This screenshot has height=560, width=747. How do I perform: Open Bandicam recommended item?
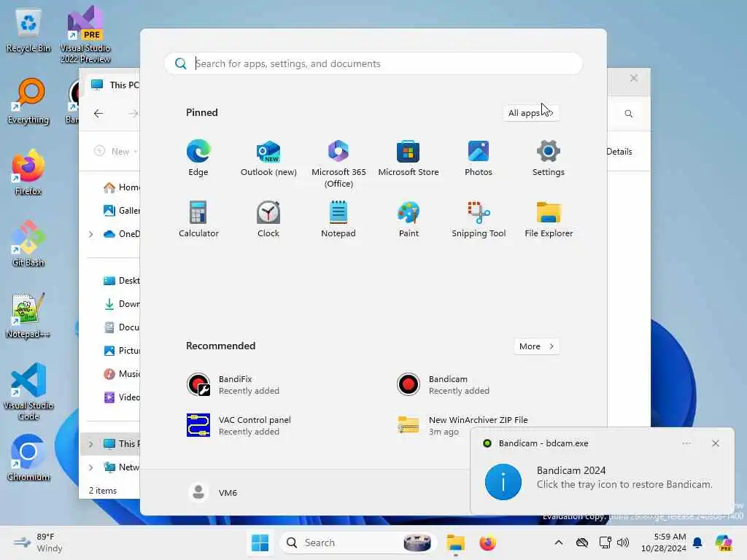(x=443, y=385)
